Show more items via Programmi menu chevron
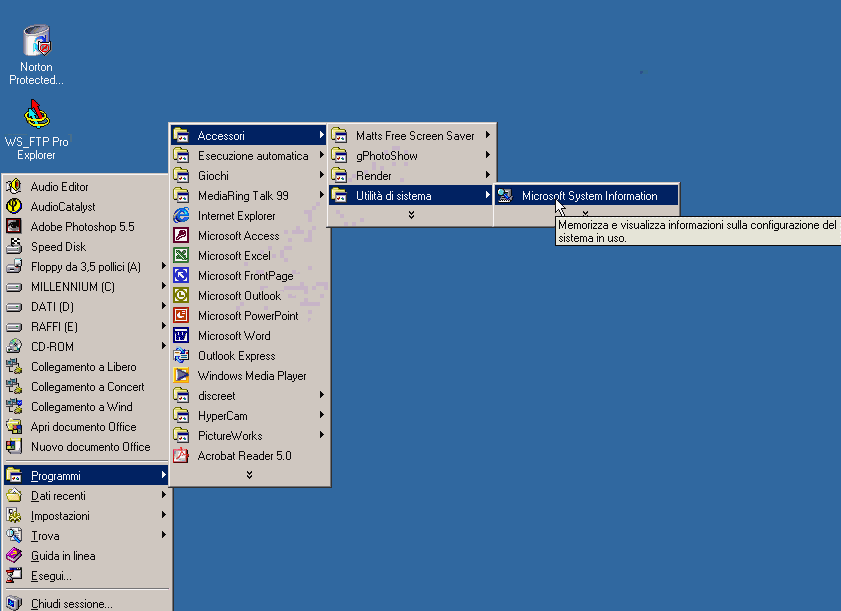 coord(249,475)
